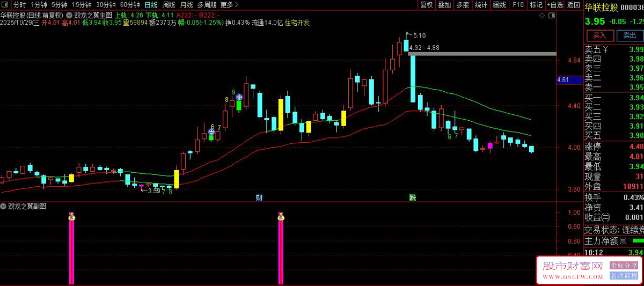Click the 交易状态 status row
The height and width of the screenshot is (286, 644).
(x=614, y=230)
